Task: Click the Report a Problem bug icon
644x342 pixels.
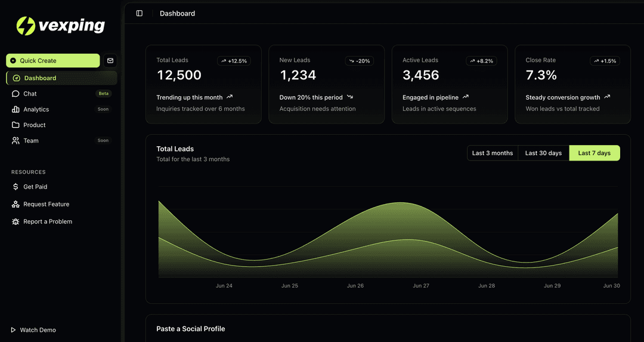Action: [x=16, y=221]
